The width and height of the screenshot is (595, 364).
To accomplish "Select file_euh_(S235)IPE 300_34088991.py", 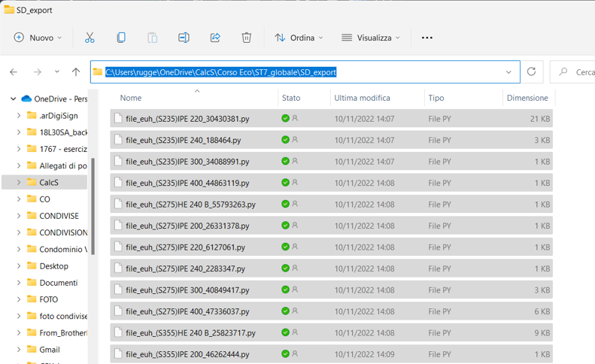I will [331, 161].
